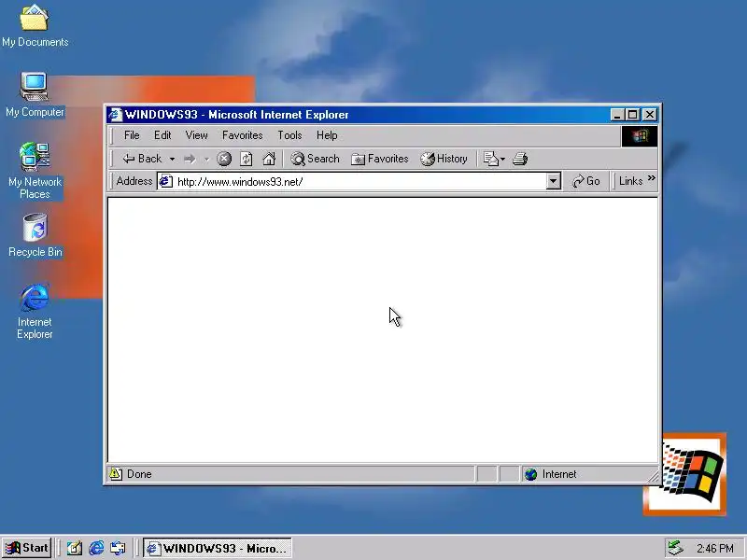Launch Internet Explorer from quick launch

click(x=96, y=548)
